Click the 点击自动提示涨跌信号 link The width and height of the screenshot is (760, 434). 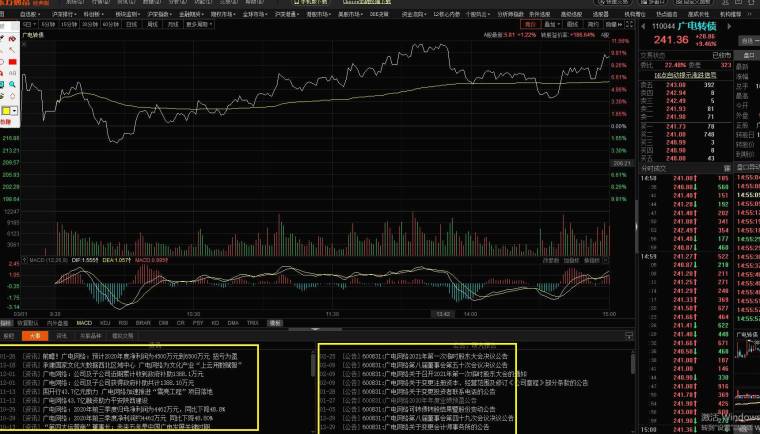click(x=686, y=75)
